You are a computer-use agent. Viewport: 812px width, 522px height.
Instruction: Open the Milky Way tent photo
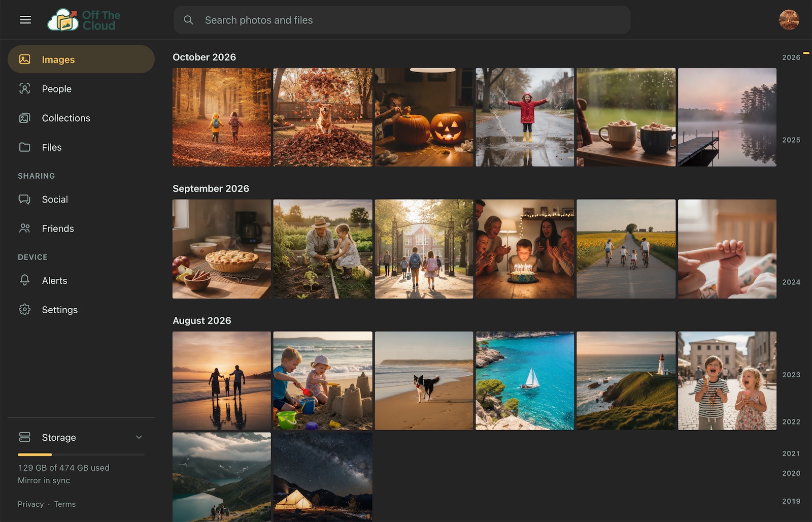pos(323,477)
